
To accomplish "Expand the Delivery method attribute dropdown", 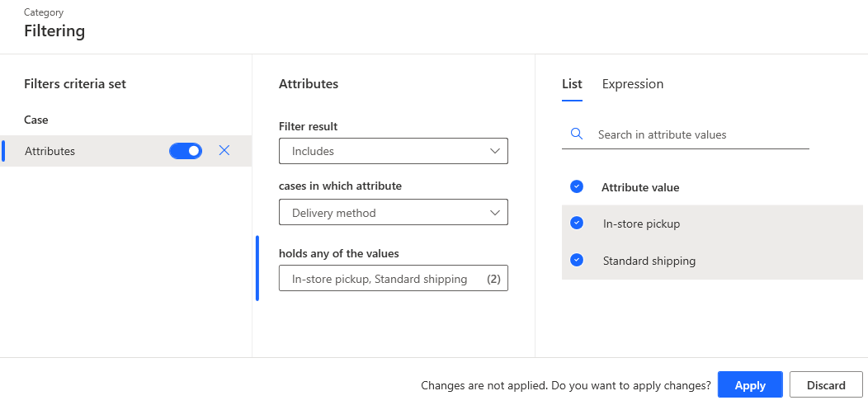I will point(393,213).
